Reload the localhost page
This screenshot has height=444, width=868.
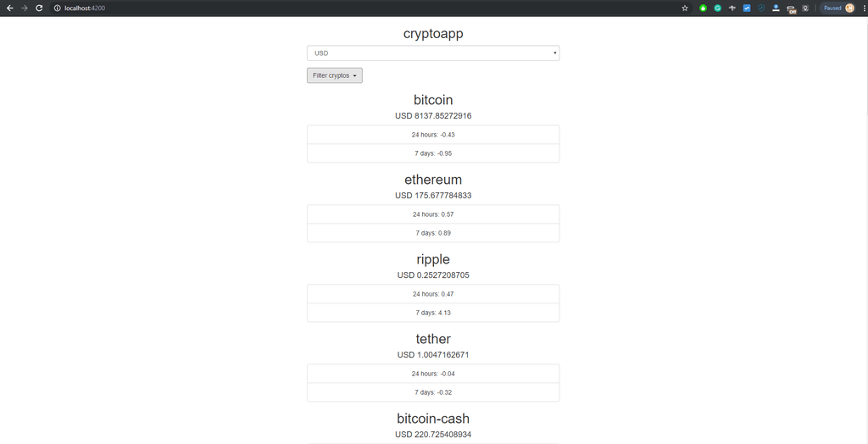tap(39, 8)
